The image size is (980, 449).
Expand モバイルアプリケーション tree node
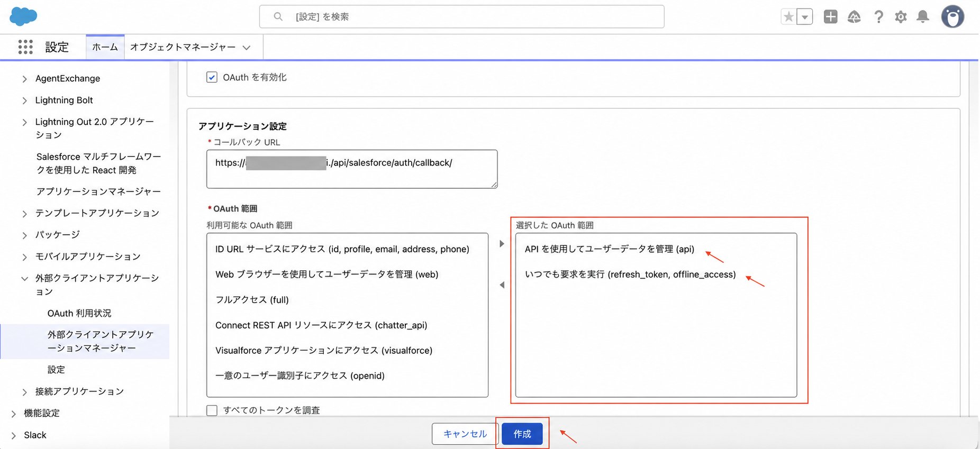click(24, 257)
